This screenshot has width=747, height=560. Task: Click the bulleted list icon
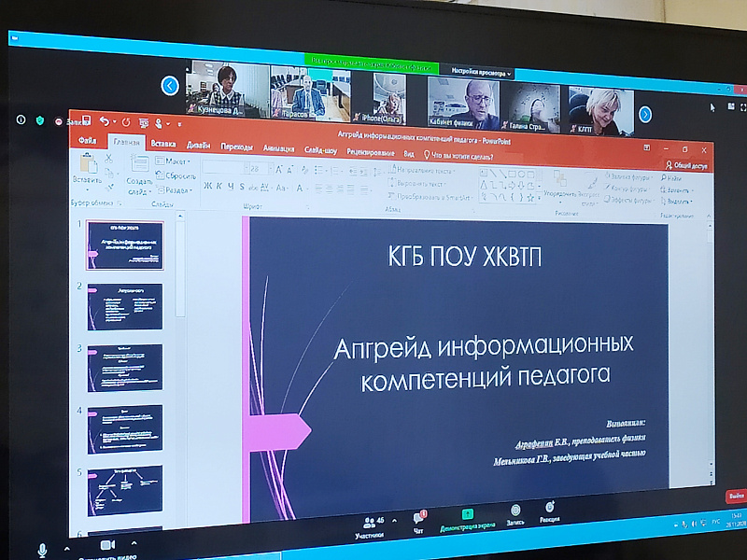pos(320,171)
